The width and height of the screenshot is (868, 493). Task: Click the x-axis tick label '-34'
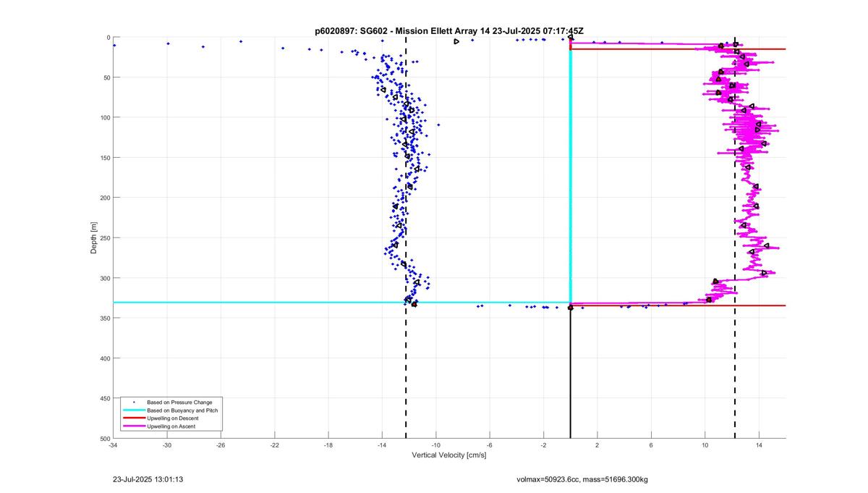[x=113, y=445]
